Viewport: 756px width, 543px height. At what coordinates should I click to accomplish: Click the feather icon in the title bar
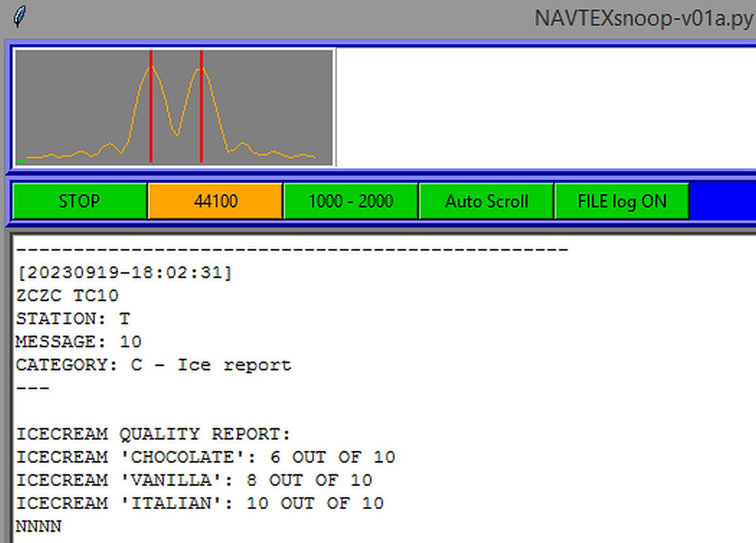point(20,16)
